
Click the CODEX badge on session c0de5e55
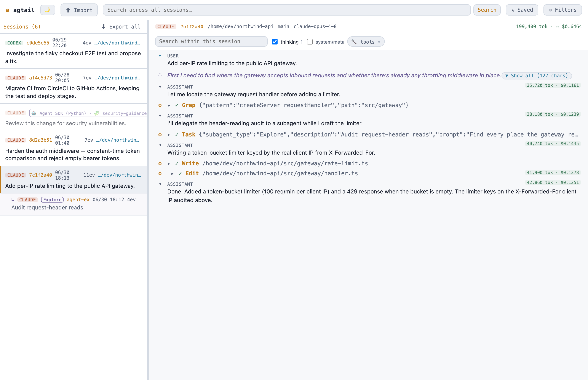pyautogui.click(x=14, y=43)
